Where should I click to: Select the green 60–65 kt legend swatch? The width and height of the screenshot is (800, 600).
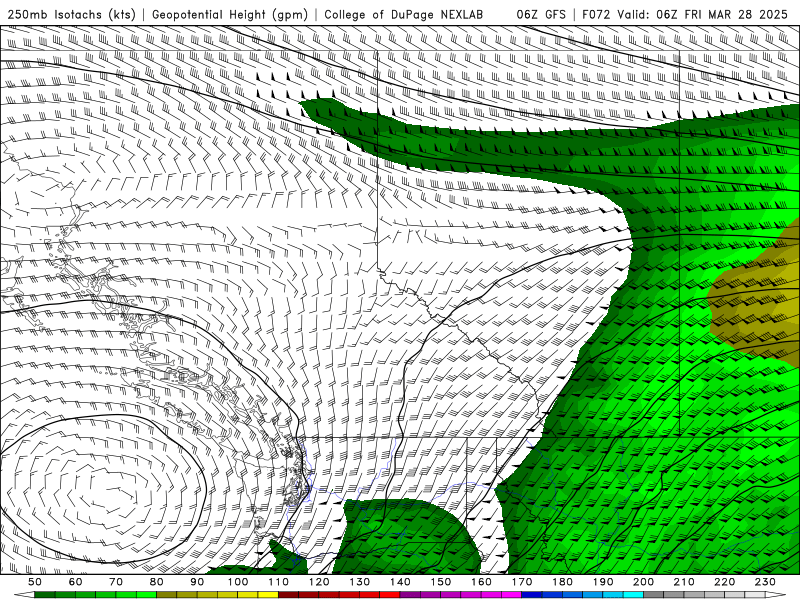(85, 594)
